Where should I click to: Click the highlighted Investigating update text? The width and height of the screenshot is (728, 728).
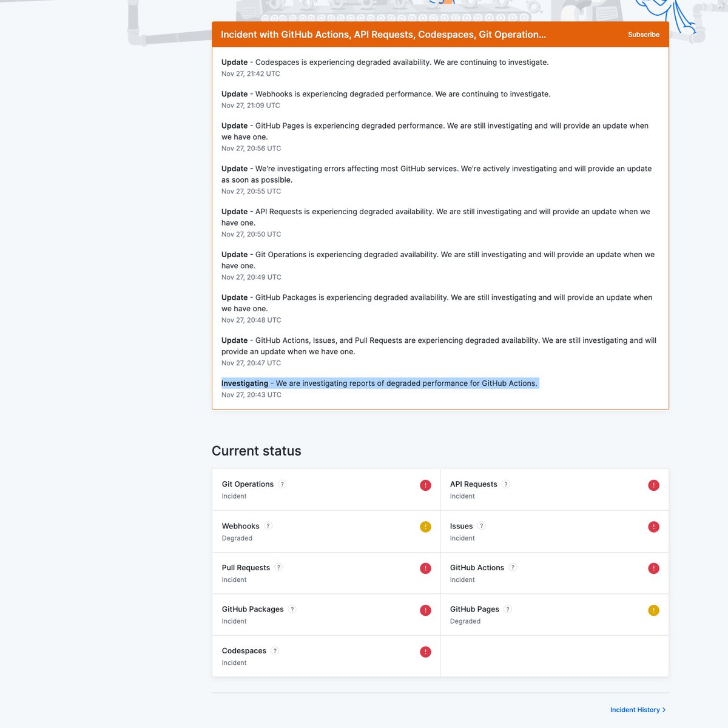[x=379, y=383]
